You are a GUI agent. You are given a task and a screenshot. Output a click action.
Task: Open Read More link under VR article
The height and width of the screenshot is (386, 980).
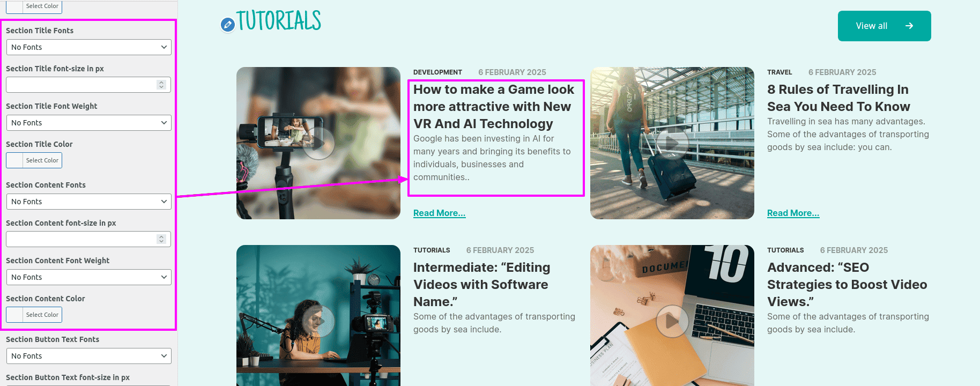point(440,213)
